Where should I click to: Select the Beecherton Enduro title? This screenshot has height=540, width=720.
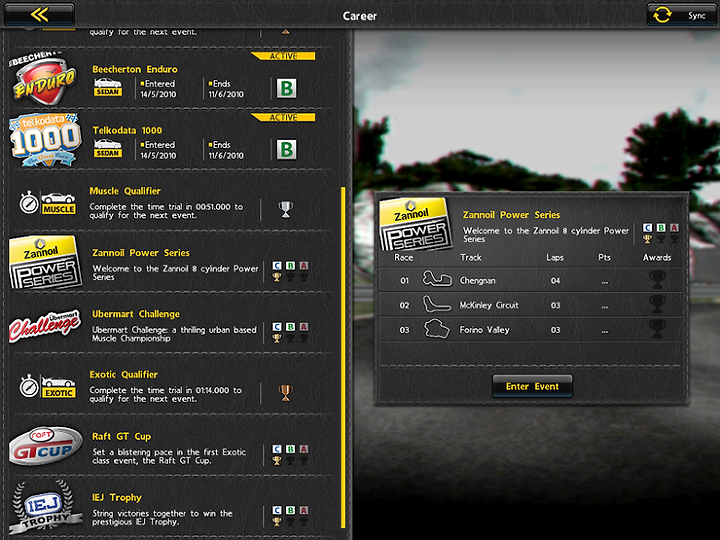click(x=135, y=69)
